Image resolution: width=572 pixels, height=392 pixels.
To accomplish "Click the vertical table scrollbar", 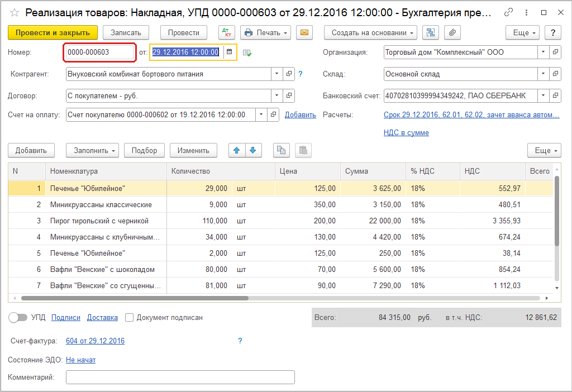I will point(557,212).
